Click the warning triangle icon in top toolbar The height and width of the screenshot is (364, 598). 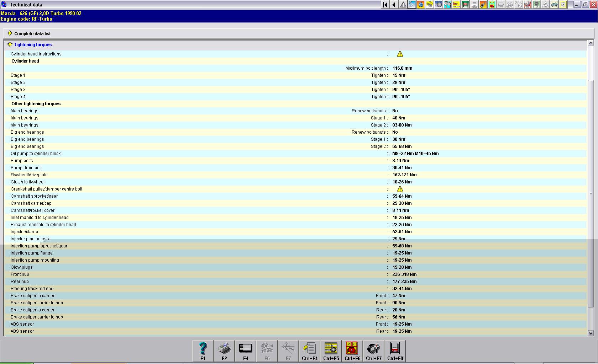tap(403, 5)
